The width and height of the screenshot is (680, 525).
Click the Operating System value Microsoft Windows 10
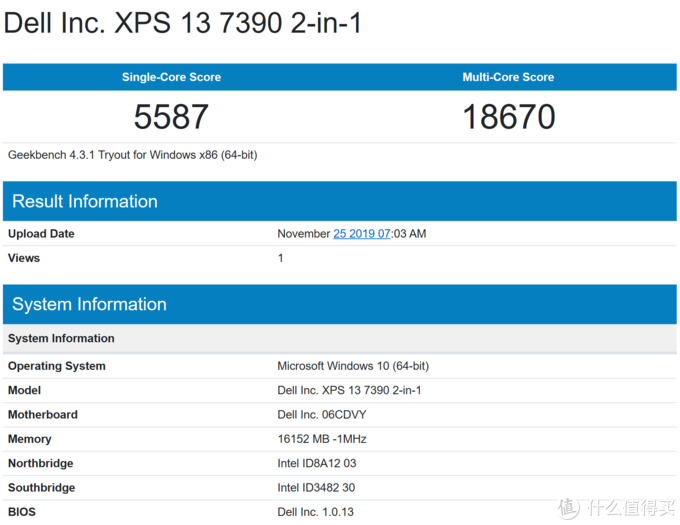click(x=353, y=366)
